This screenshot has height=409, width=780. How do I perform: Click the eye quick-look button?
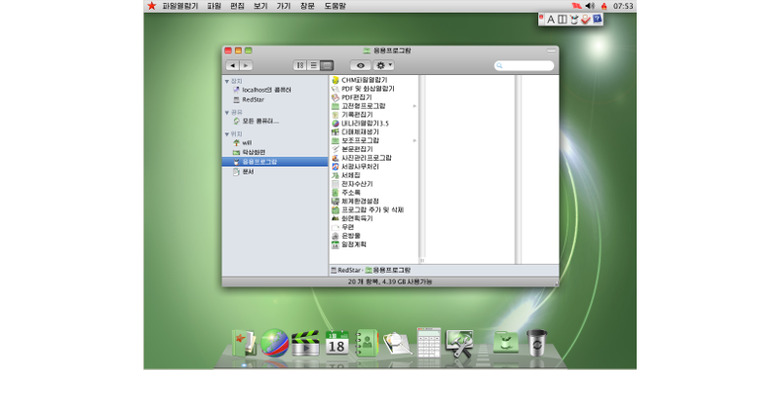point(361,65)
